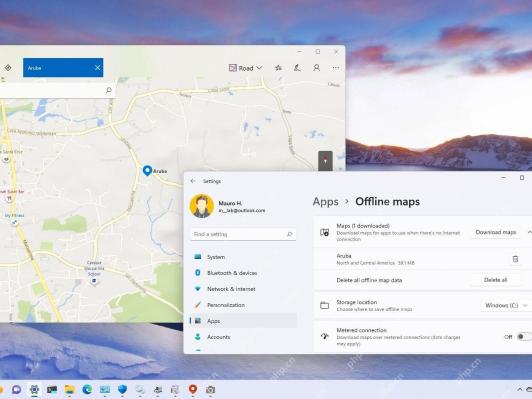Click the Maps (1 downloaded) section icon
532x399 pixels.
point(324,232)
